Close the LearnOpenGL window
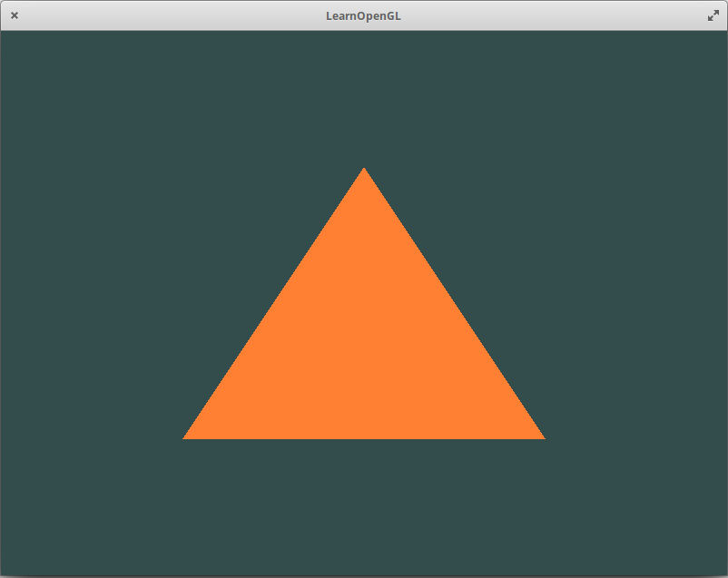 click(15, 15)
